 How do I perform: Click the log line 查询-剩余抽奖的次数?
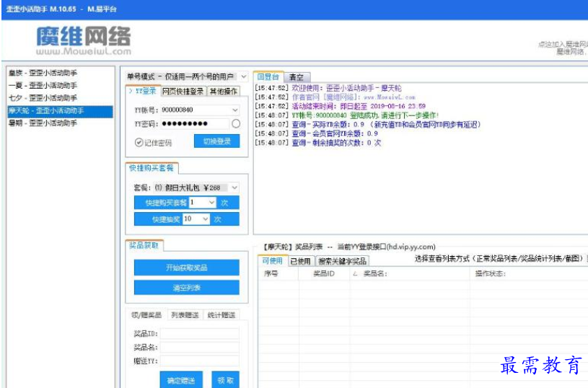point(318,143)
